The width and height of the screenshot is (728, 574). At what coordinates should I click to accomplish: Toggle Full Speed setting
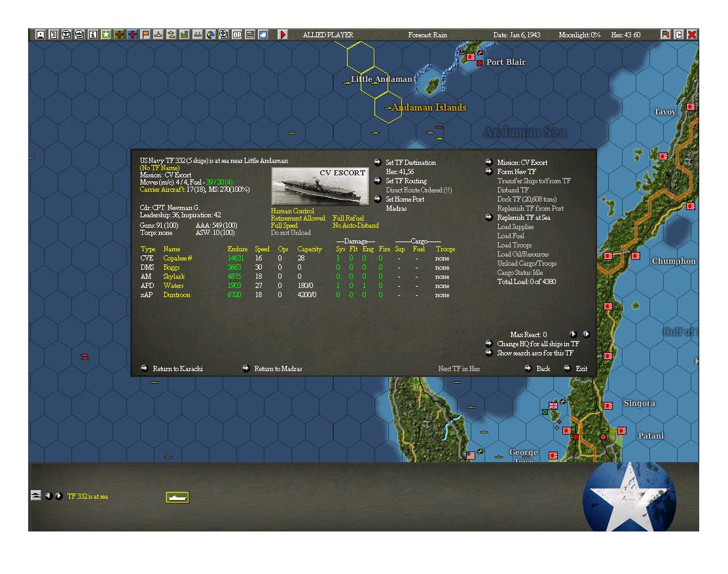[x=284, y=226]
